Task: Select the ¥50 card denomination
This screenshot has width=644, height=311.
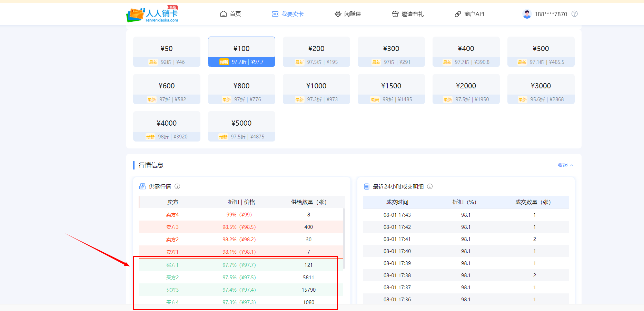Action: 167,52
